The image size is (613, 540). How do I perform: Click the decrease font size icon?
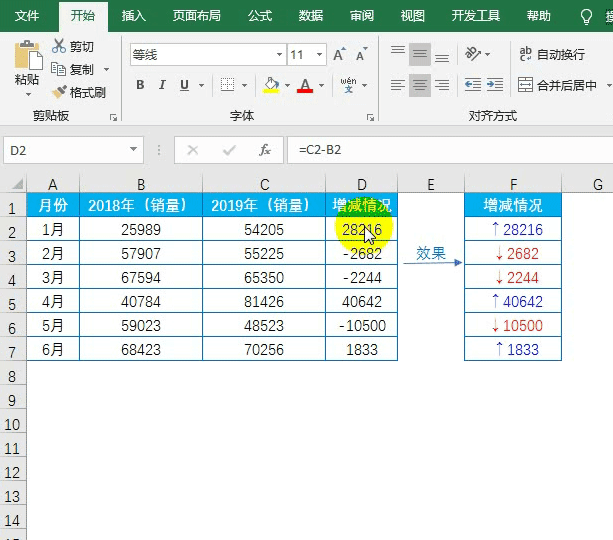pyautogui.click(x=361, y=55)
